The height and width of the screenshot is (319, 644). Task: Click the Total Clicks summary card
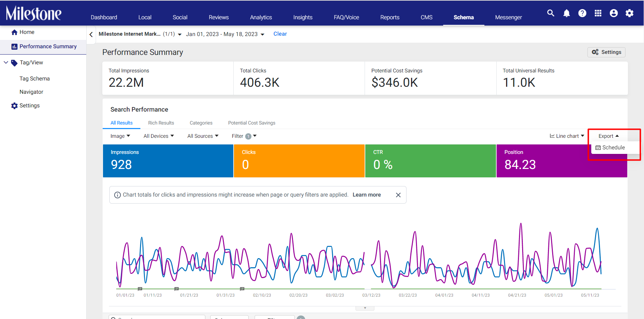[299, 78]
